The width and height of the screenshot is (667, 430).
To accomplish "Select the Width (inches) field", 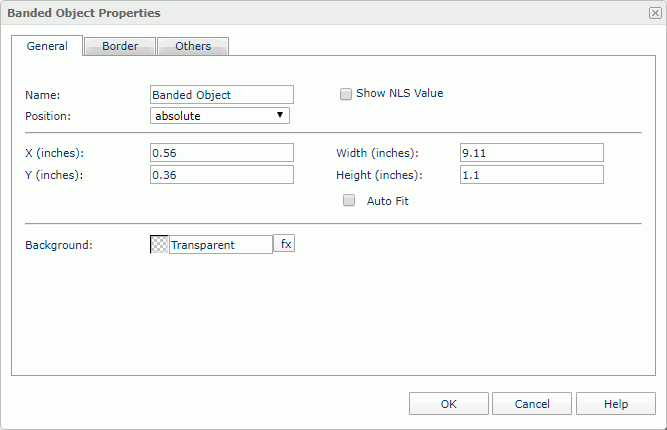I will (531, 153).
